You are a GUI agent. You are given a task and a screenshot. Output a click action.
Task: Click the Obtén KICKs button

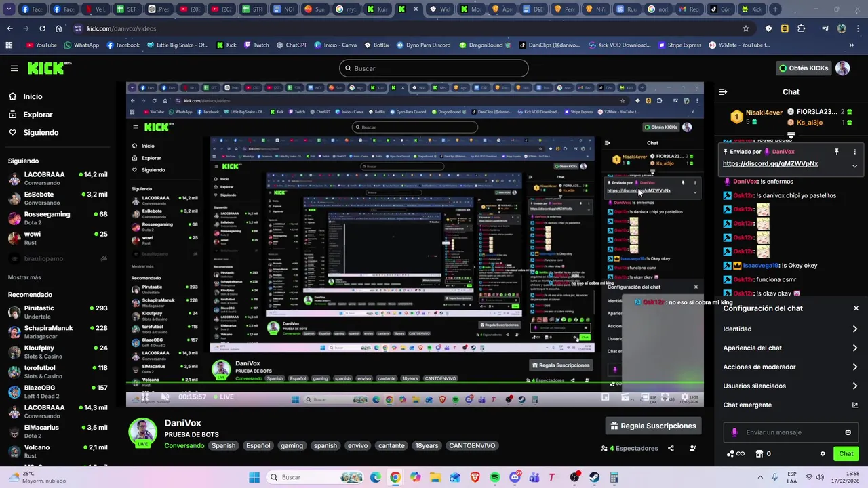(x=804, y=68)
